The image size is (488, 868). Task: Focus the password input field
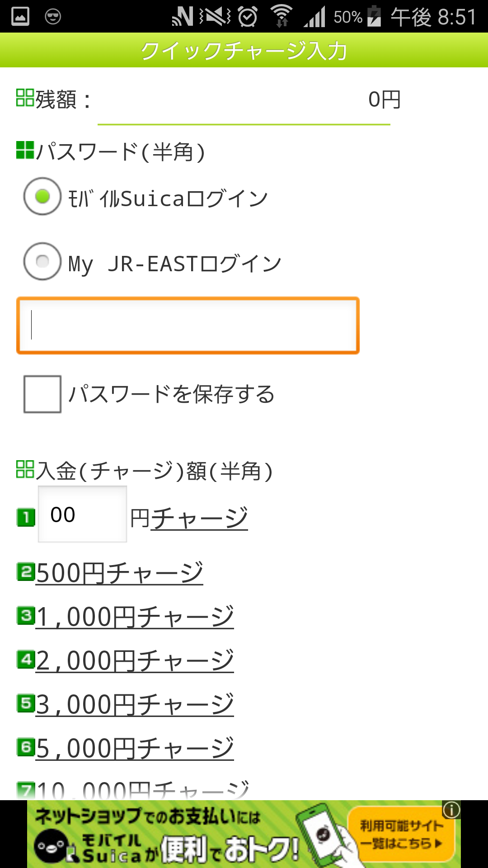pos(188,325)
